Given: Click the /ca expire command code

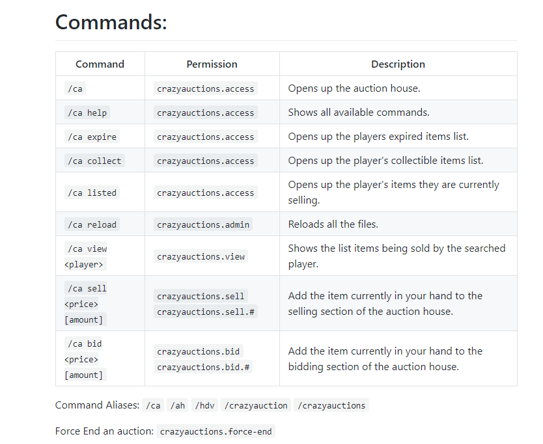Looking at the screenshot, I should [92, 137].
